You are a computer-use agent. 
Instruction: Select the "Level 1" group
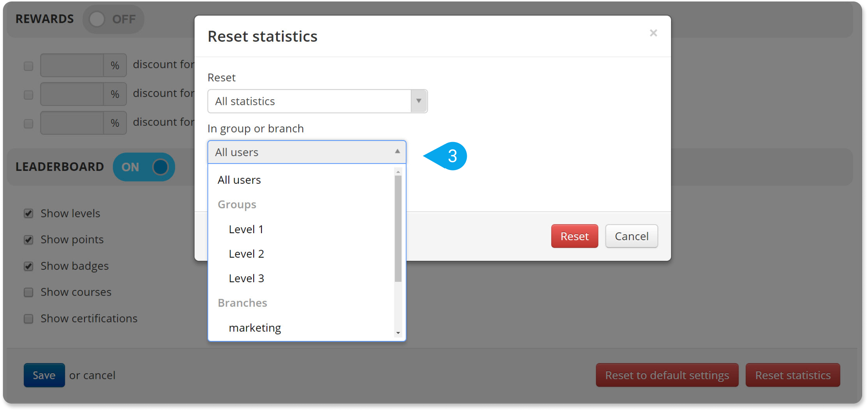(x=246, y=229)
